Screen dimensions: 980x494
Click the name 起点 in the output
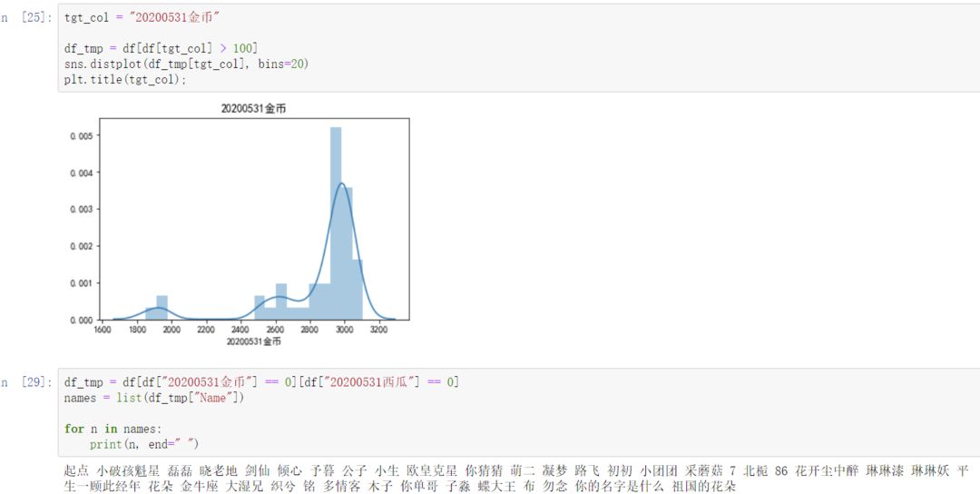77,470
